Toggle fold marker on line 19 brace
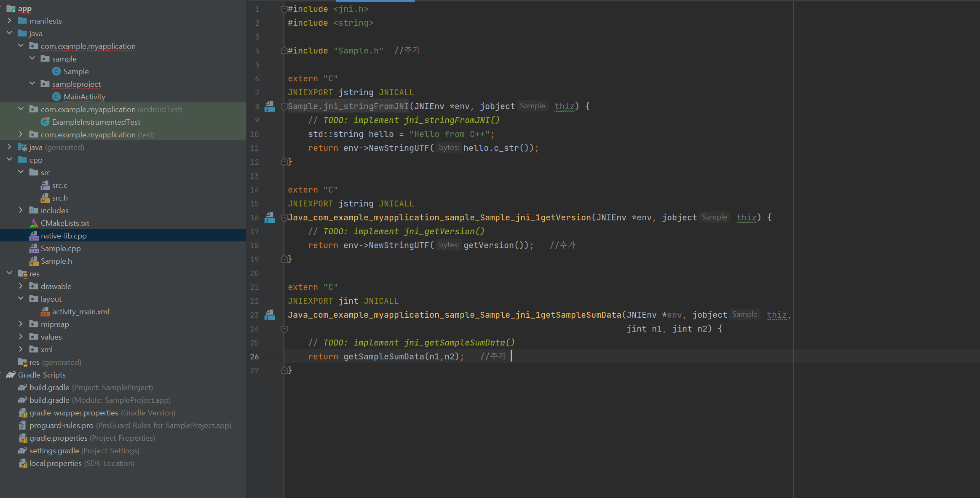This screenshot has width=980, height=498. pyautogui.click(x=284, y=259)
